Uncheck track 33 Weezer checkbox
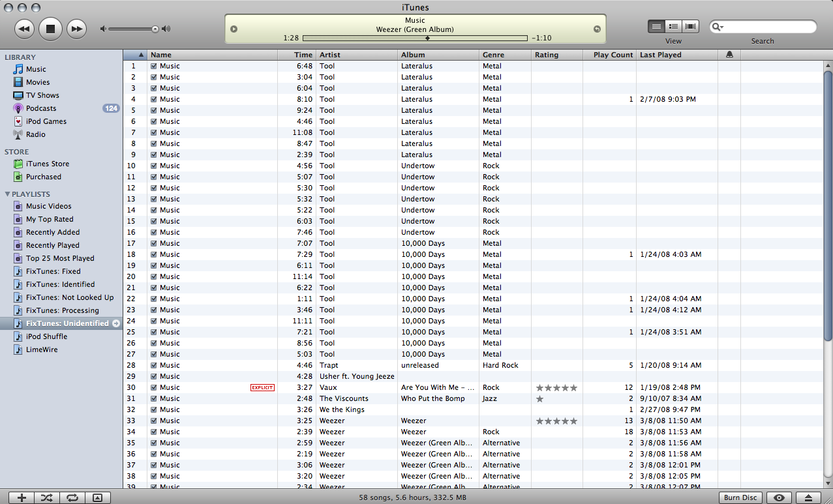 154,421
